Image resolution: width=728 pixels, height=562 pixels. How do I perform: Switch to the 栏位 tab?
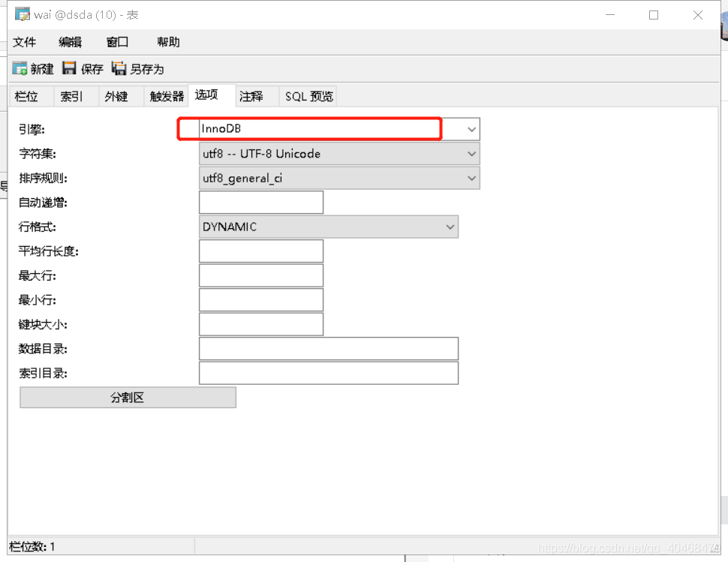click(x=29, y=95)
